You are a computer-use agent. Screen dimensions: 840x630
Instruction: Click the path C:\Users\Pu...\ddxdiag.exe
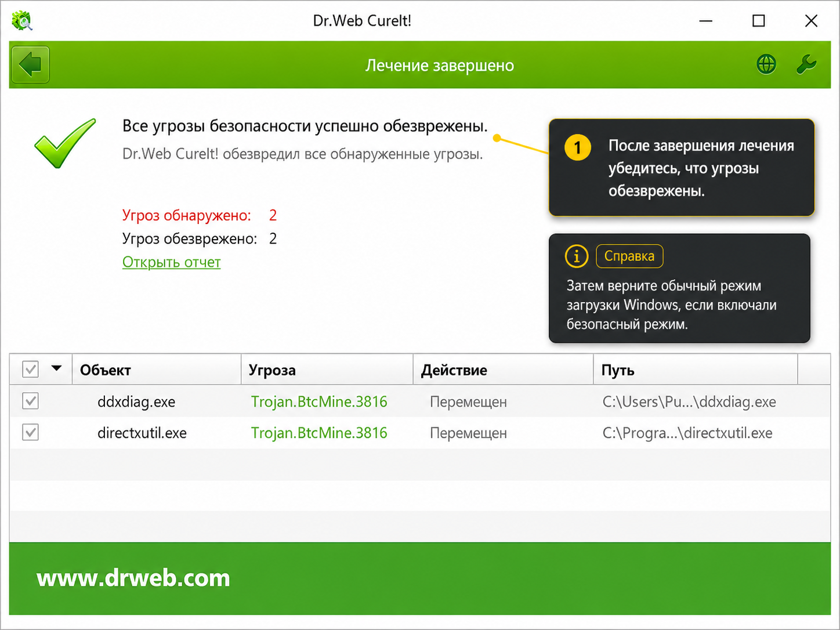[x=689, y=402]
